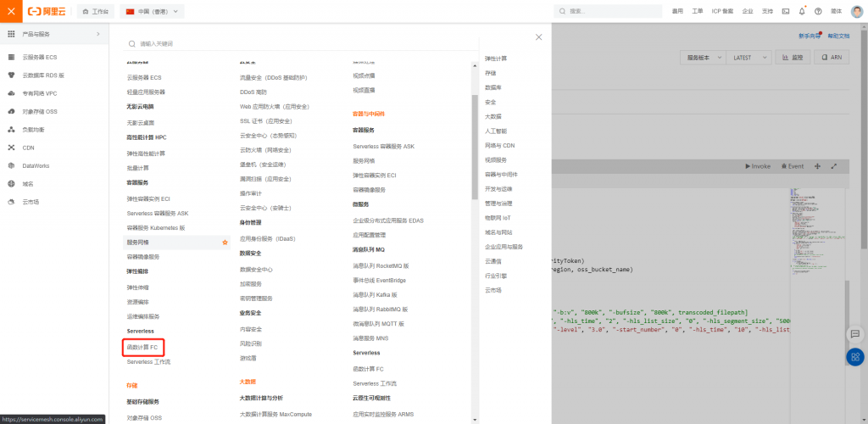The image size is (868, 424).
Task: Click the 产品与服务 grid icon
Action: 11,34
